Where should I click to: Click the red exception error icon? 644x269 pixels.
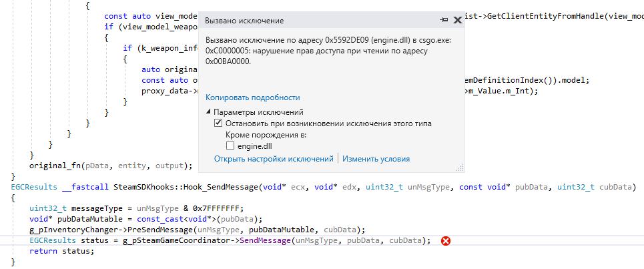[446, 240]
